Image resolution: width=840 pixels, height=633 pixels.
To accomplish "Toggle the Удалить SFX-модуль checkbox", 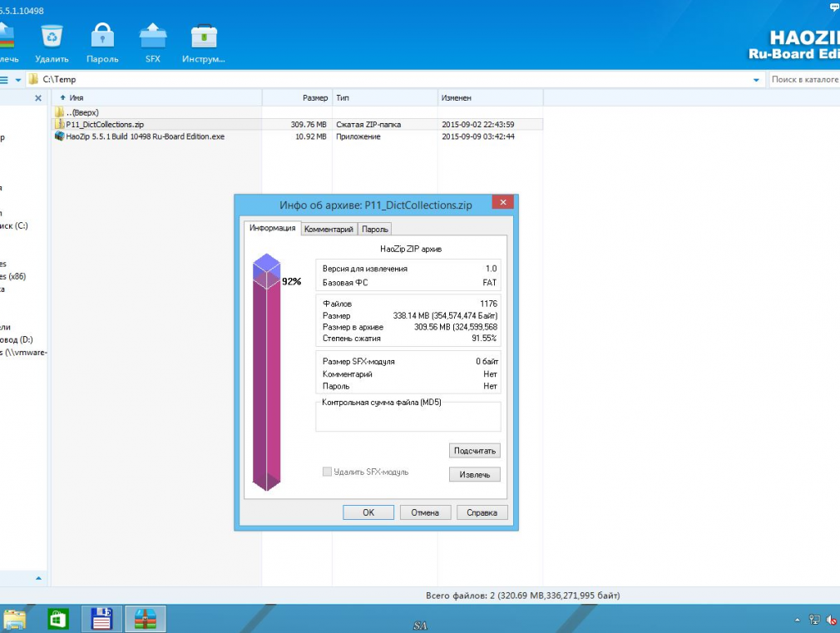I will click(x=327, y=472).
